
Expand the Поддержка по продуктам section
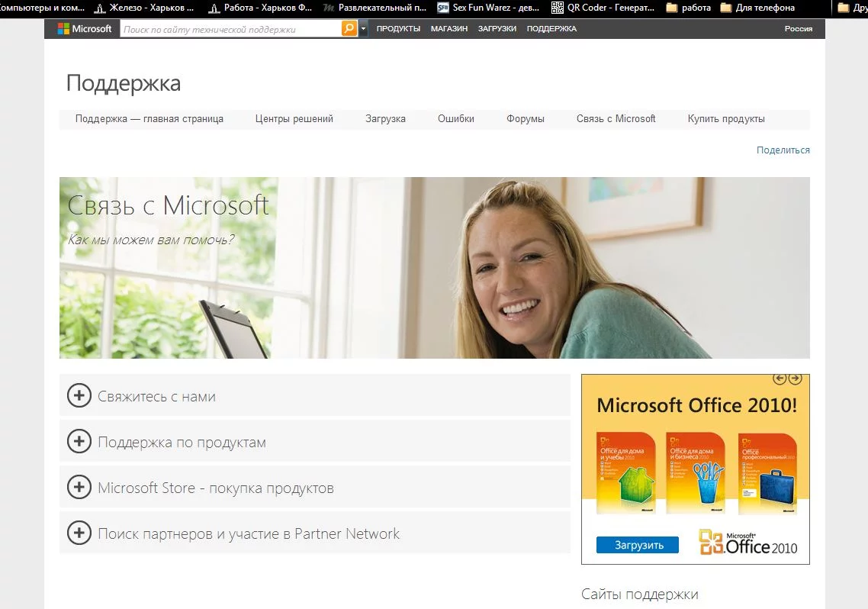[314, 441]
